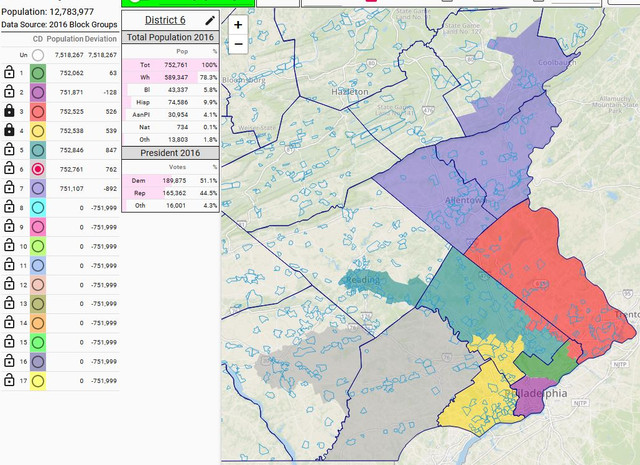Select district 2 purple color swatch
The height and width of the screenshot is (465, 640).
pos(38,93)
